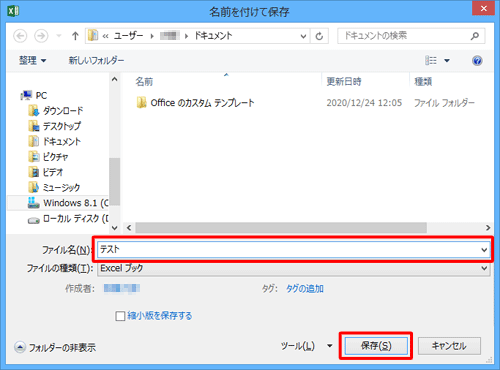Expand the address bar history dropdown

(303, 36)
